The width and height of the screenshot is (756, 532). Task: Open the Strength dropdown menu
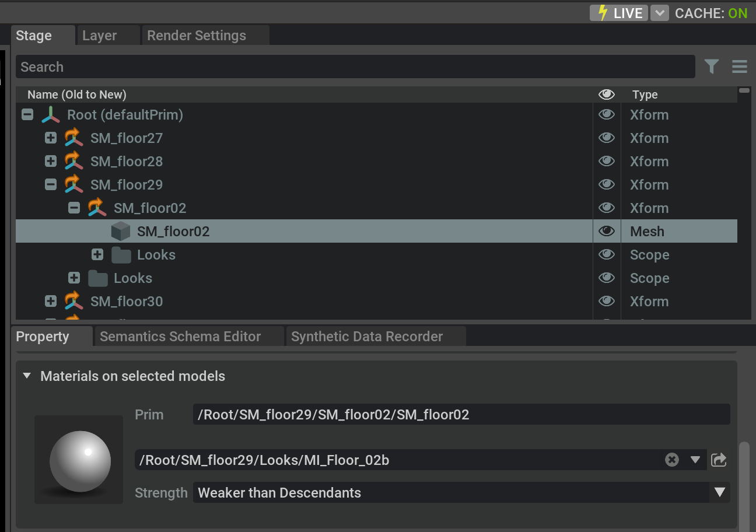point(720,492)
